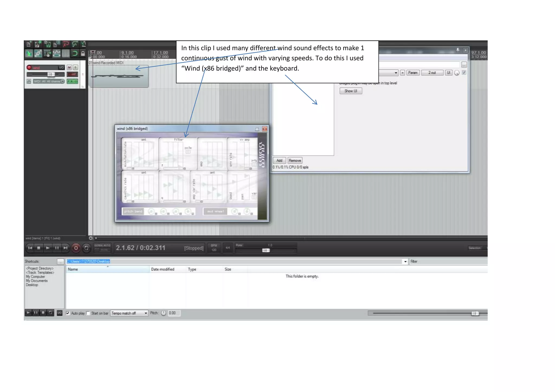555x392 pixels.
Task: Expand the media explorer path dropdown arrow
Action: [x=405, y=262]
